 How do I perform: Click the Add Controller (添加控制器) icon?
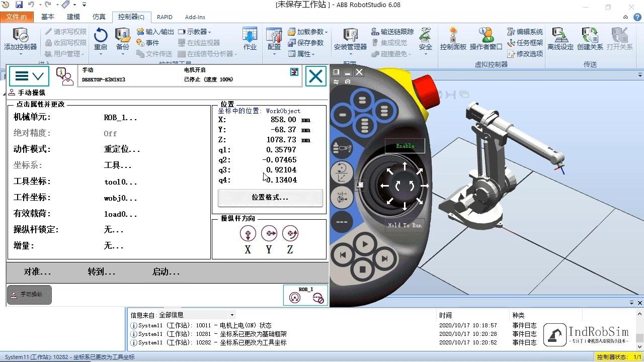(x=20, y=40)
